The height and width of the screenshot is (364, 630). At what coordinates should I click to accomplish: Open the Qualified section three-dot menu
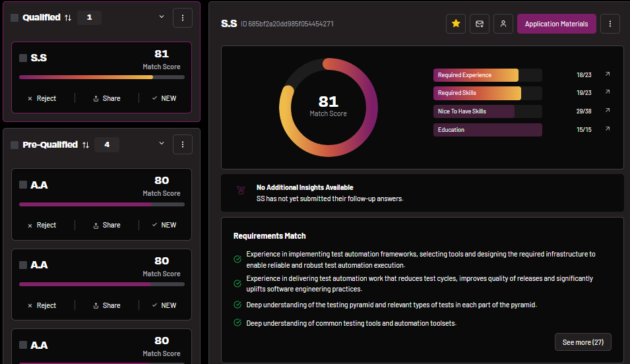pyautogui.click(x=182, y=18)
